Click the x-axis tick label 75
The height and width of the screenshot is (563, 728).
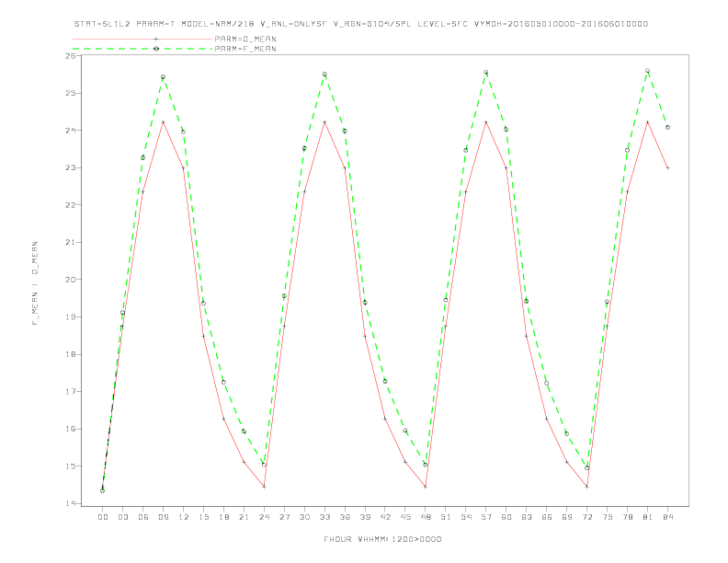[607, 517]
